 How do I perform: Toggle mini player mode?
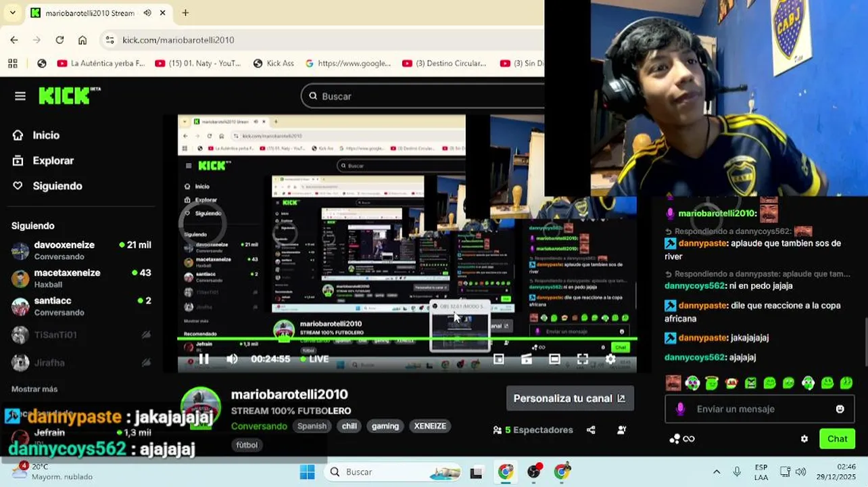pyautogui.click(x=499, y=359)
